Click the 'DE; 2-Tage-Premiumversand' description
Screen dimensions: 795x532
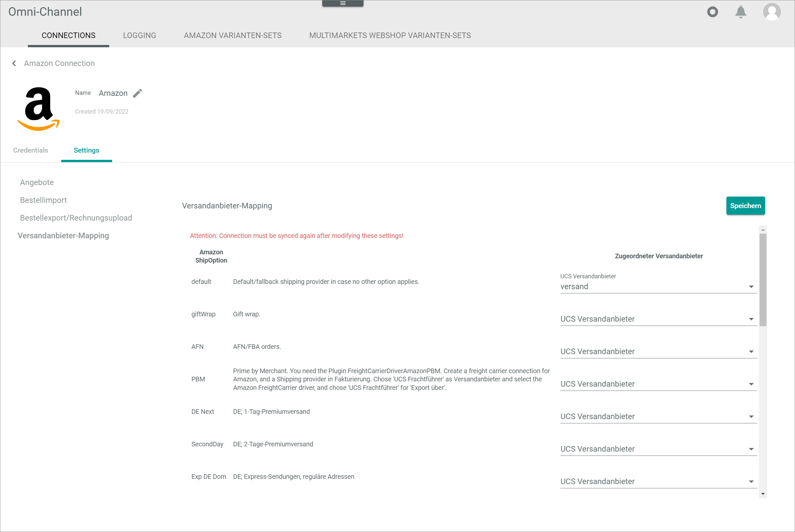click(273, 444)
